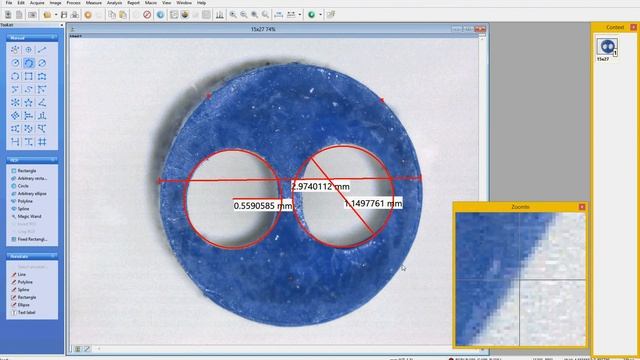This screenshot has width=640, height=360.
Task: Close the Content panel
Action: pyautogui.click(x=633, y=27)
